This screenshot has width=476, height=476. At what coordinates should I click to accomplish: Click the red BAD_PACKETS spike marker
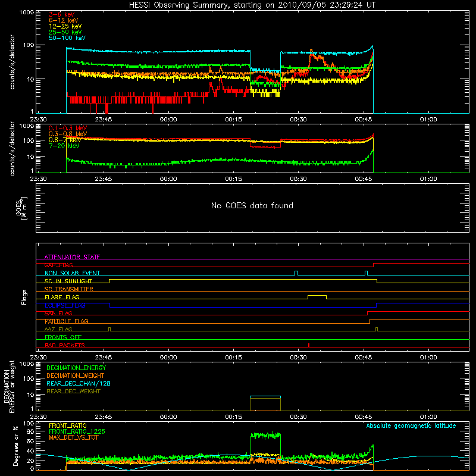point(309,345)
